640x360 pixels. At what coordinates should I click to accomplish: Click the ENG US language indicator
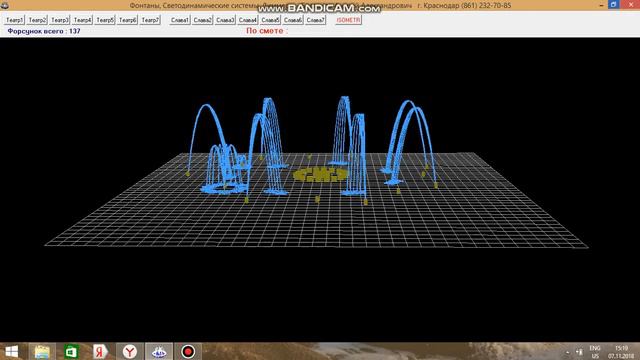pyautogui.click(x=595, y=352)
